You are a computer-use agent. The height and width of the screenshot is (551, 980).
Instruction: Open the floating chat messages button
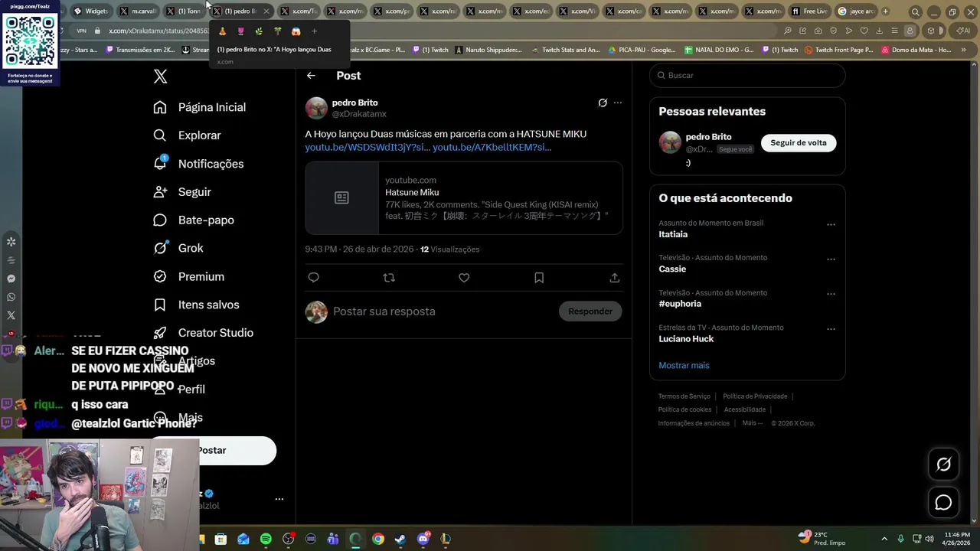coord(943,502)
